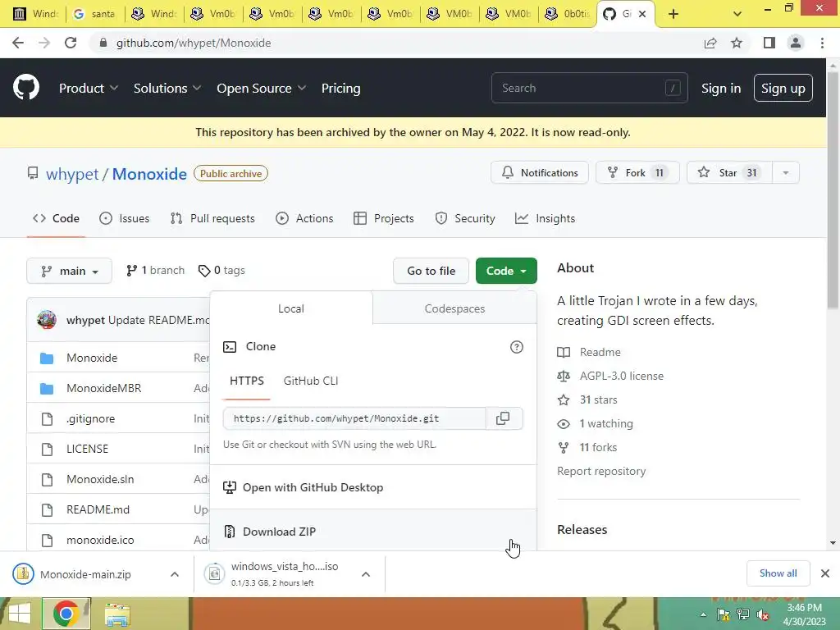The height and width of the screenshot is (630, 840).
Task: Copy the clone URL with clipboard icon
Action: tap(503, 418)
